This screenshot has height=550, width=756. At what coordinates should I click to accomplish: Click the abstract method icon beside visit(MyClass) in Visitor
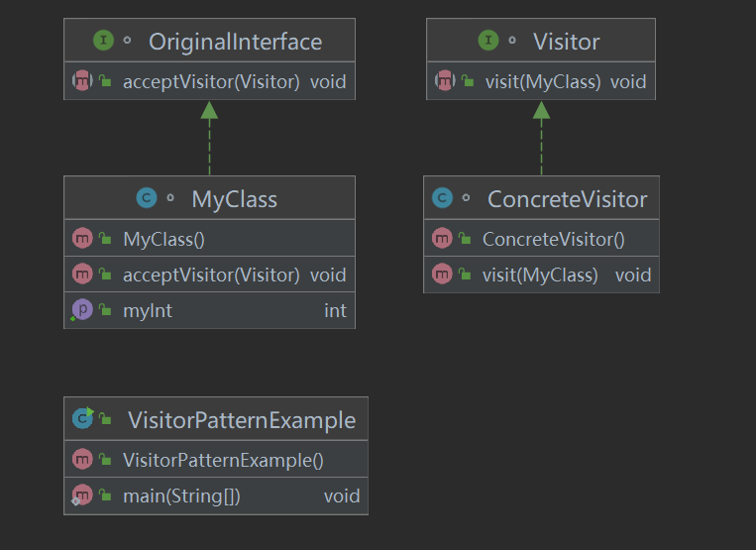[445, 80]
